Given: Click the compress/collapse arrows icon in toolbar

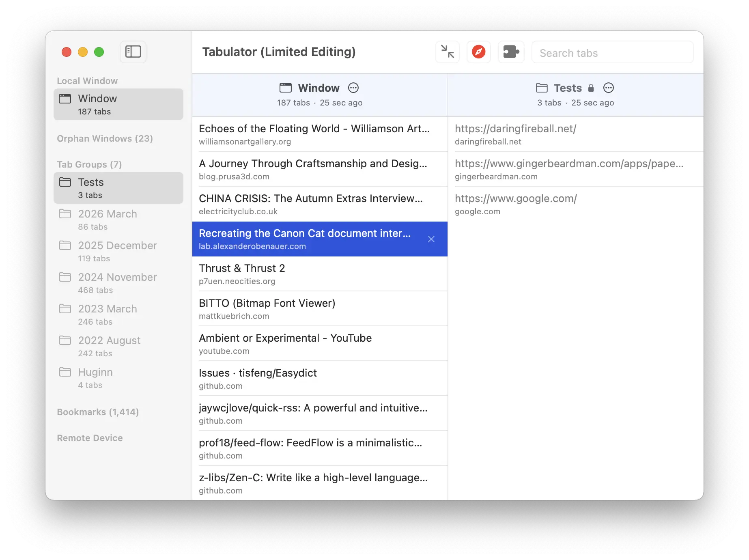Looking at the screenshot, I should click(447, 52).
